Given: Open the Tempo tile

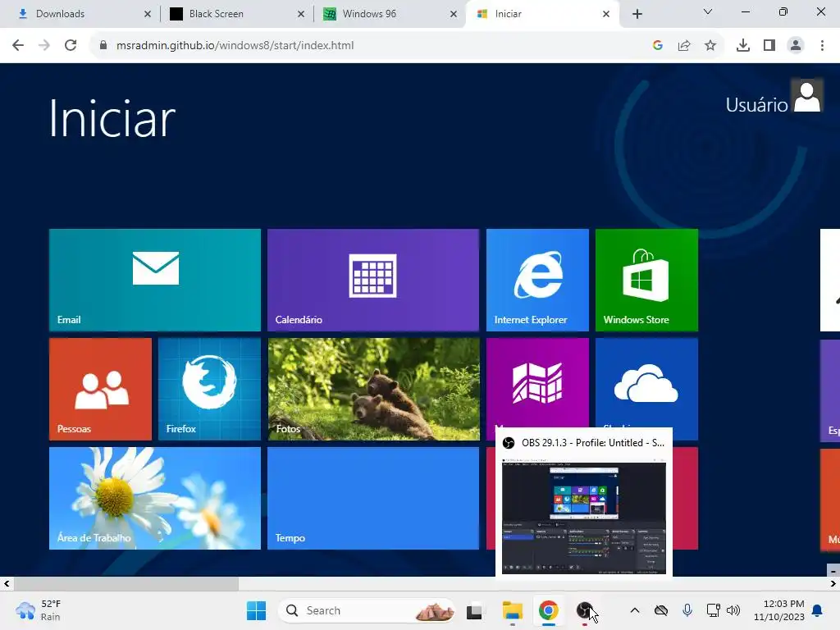Looking at the screenshot, I should click(373, 498).
